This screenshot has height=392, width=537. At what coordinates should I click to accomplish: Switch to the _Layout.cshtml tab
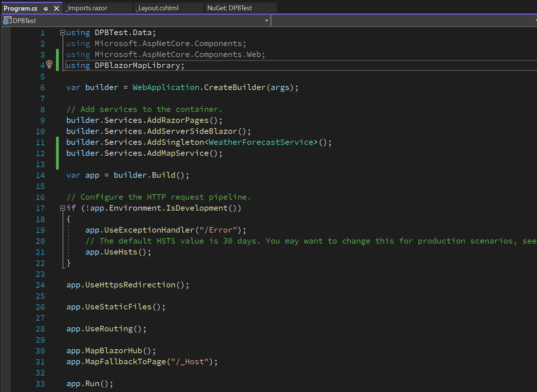(158, 8)
